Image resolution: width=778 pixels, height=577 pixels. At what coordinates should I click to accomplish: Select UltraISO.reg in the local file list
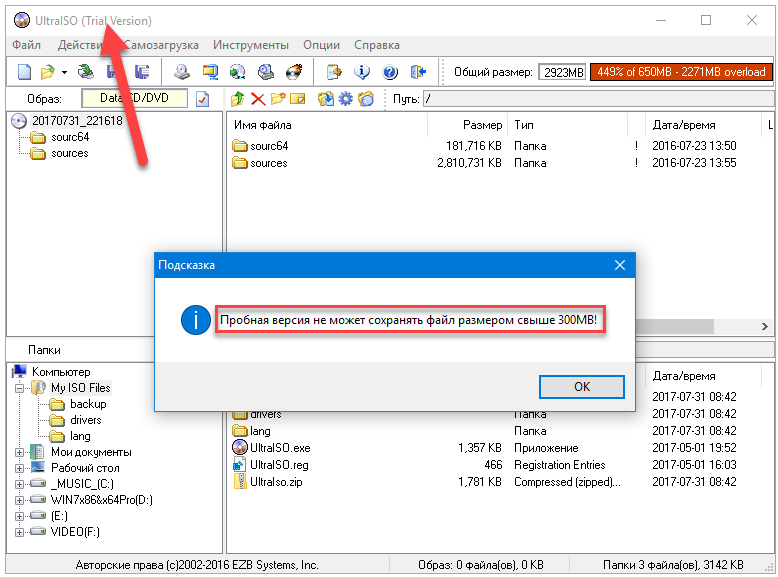(279, 465)
